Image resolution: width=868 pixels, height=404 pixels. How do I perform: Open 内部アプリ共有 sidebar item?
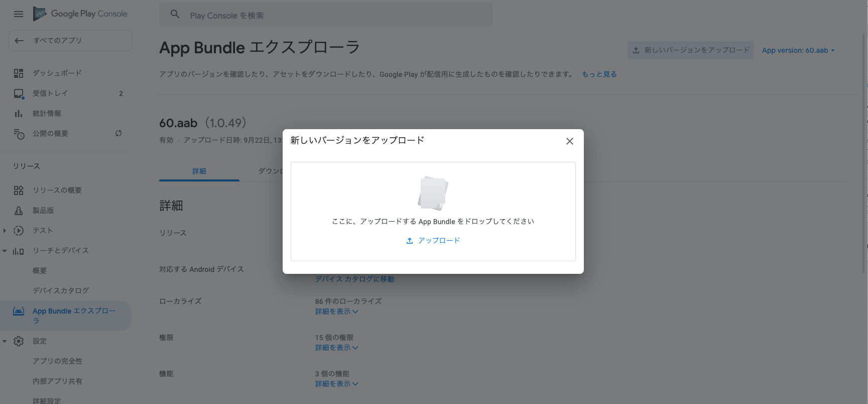click(58, 381)
